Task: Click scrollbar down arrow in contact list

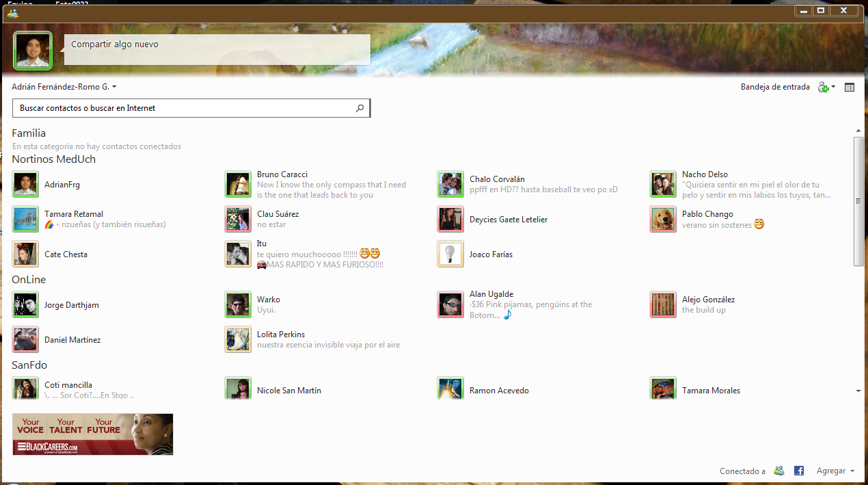Action: point(859,391)
